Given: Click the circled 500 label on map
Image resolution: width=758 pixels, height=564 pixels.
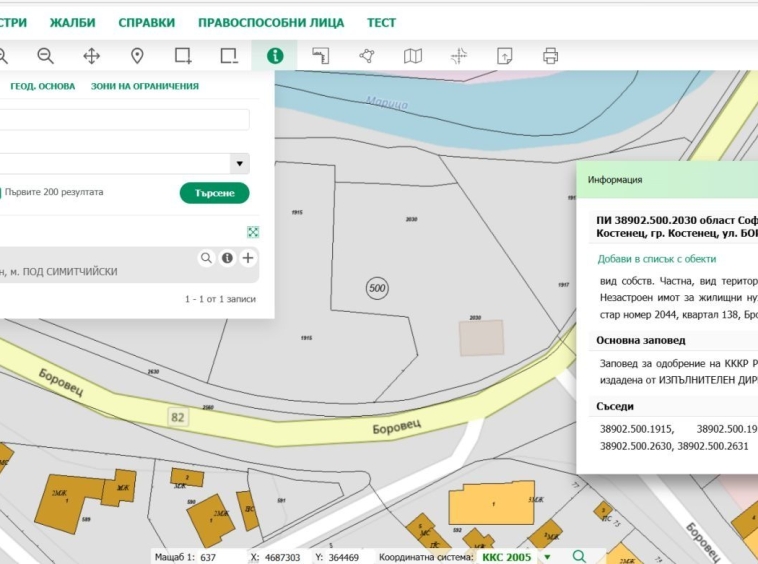Looking at the screenshot, I should coord(377,289).
